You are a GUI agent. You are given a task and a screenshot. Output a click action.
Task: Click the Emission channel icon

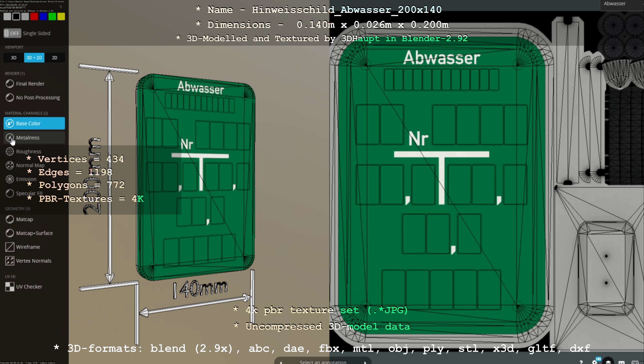(10, 179)
